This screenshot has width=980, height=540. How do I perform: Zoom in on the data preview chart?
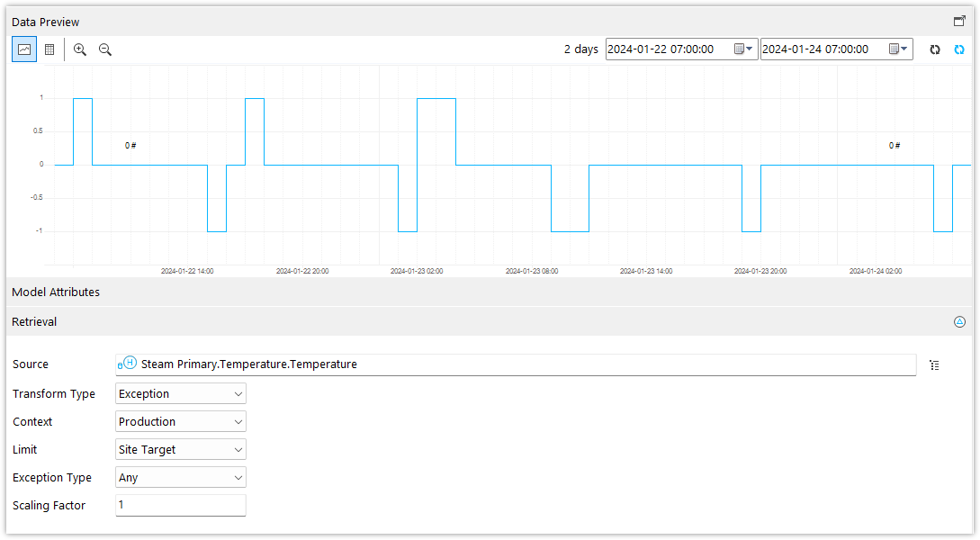[x=79, y=50]
